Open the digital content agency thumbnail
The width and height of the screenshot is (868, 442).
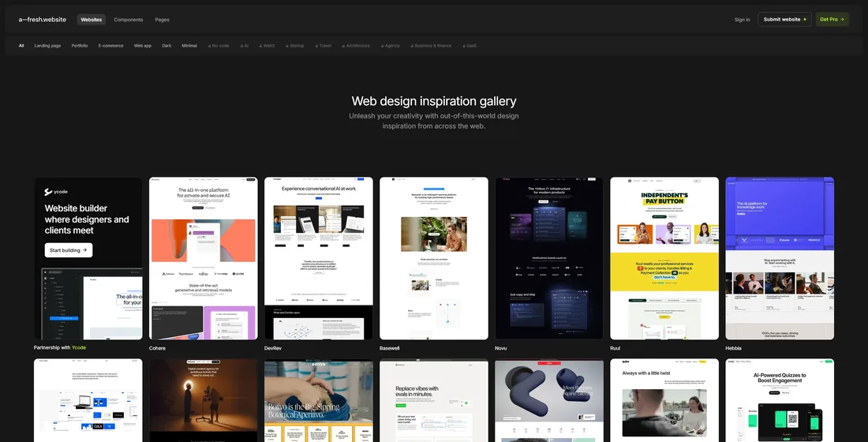[203, 400]
